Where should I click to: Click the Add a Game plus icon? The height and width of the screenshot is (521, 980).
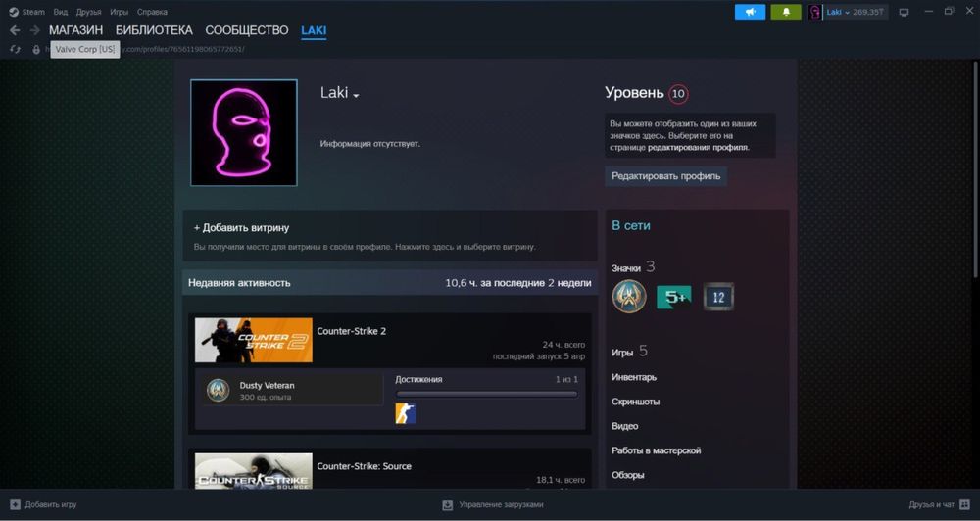click(x=15, y=504)
